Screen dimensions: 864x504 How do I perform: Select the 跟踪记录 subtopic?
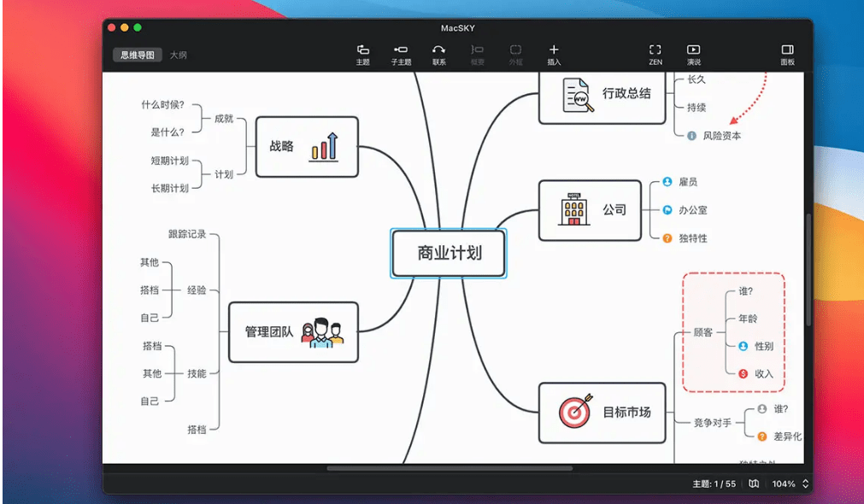187,234
